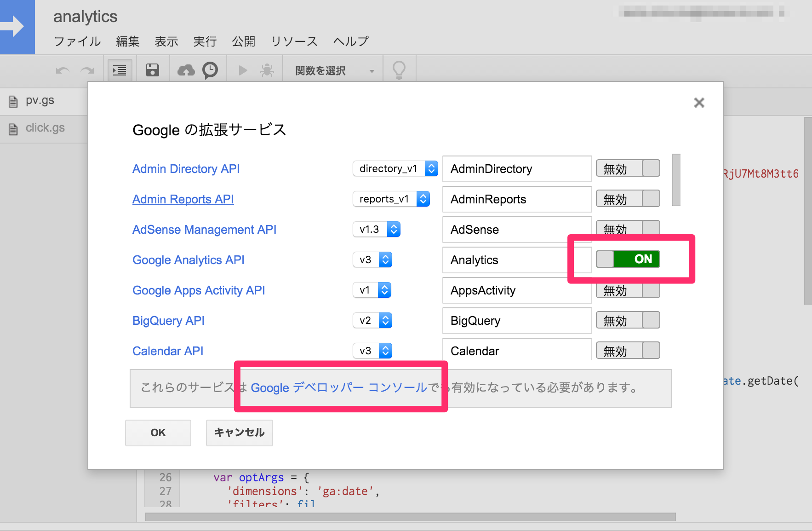Click the services list scrollbar thumb
The height and width of the screenshot is (531, 812).
click(x=676, y=180)
